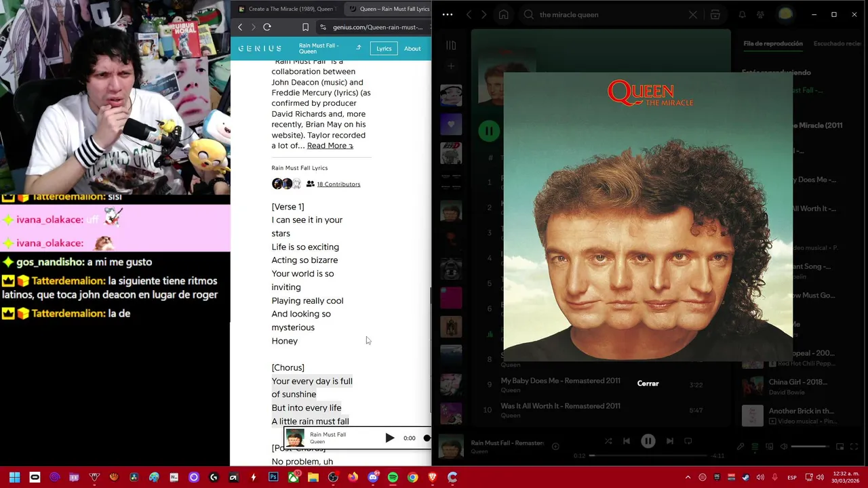Go back in the Brave browser
The image size is (868, 488).
click(240, 27)
